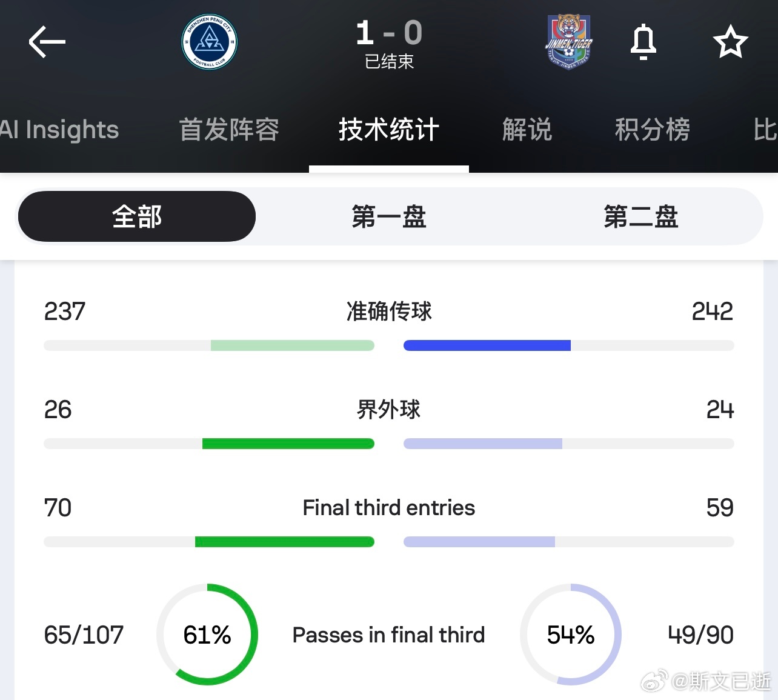Click the green 界外球 home bar

coord(288,444)
